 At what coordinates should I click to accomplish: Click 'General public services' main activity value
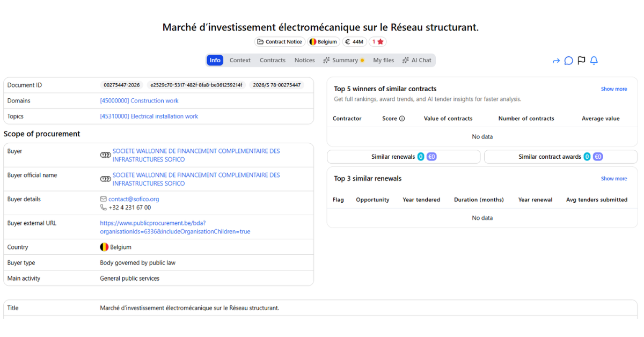[x=129, y=279]
